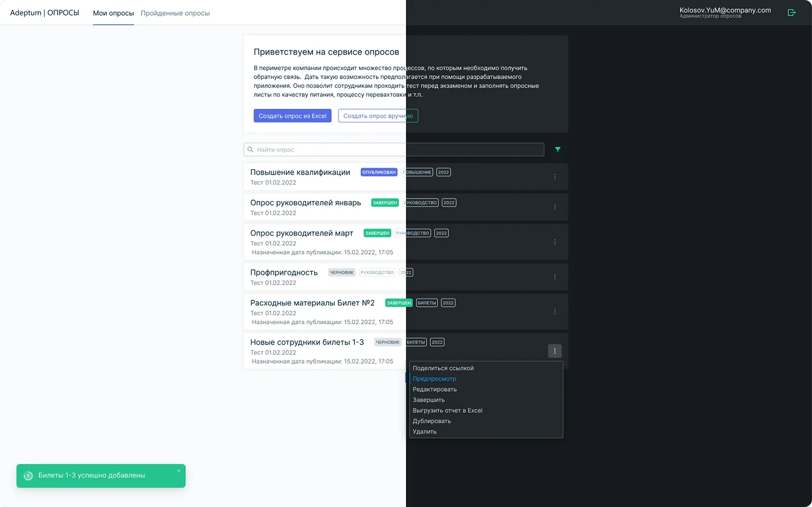
Task: Open the green filter icon beside search
Action: [x=558, y=149]
